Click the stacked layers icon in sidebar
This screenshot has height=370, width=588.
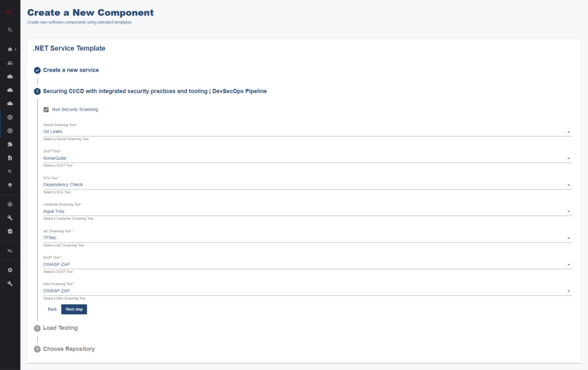click(x=10, y=185)
